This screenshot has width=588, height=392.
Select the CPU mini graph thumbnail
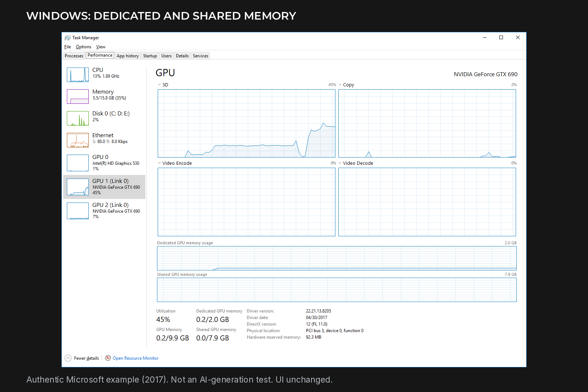(78, 75)
